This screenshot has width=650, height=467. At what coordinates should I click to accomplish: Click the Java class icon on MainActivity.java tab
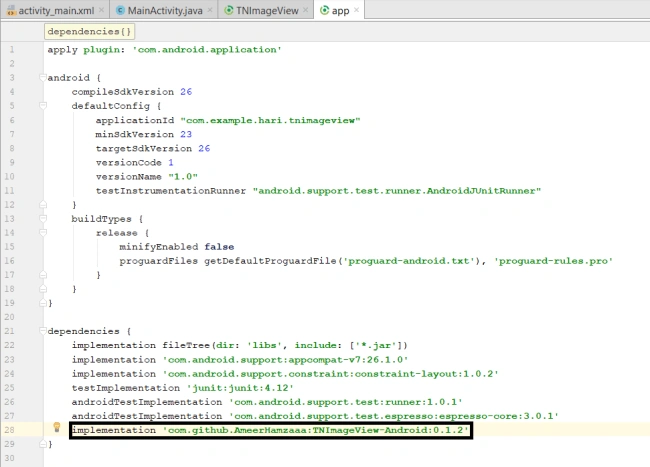tap(120, 10)
